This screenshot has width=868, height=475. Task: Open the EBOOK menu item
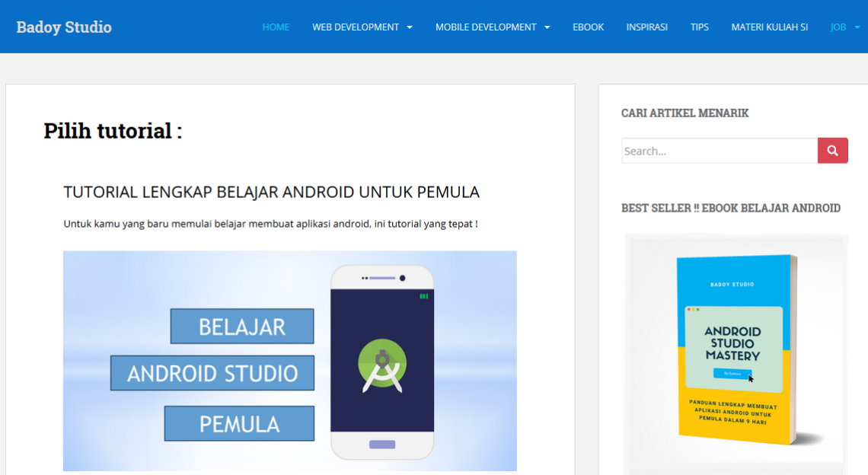point(588,27)
